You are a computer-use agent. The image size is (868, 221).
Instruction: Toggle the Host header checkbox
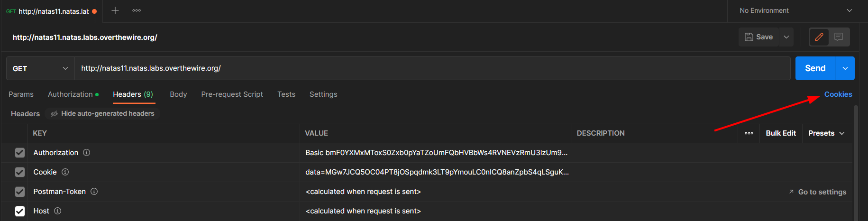[x=19, y=211]
